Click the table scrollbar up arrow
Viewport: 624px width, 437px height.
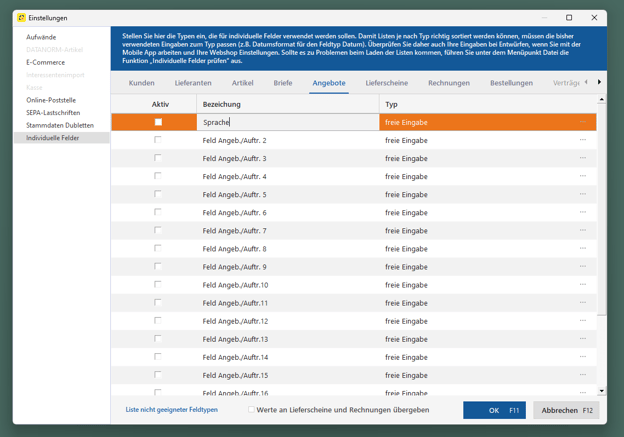coord(602,99)
